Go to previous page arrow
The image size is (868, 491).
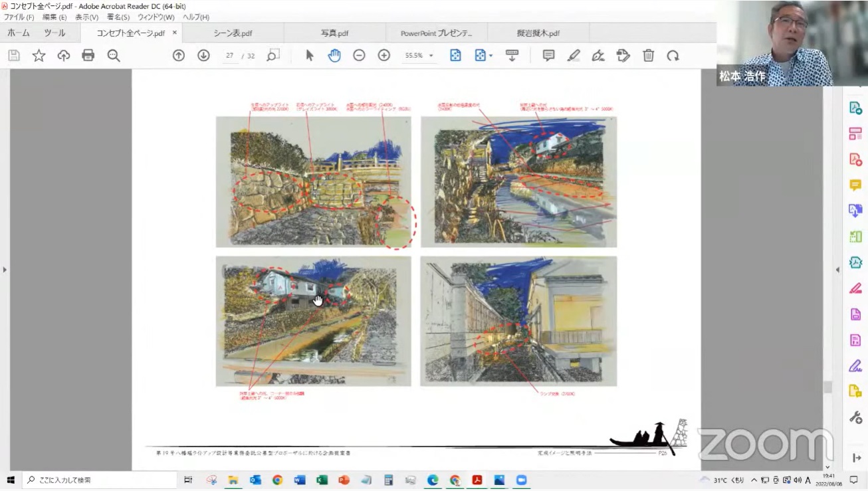click(x=179, y=56)
